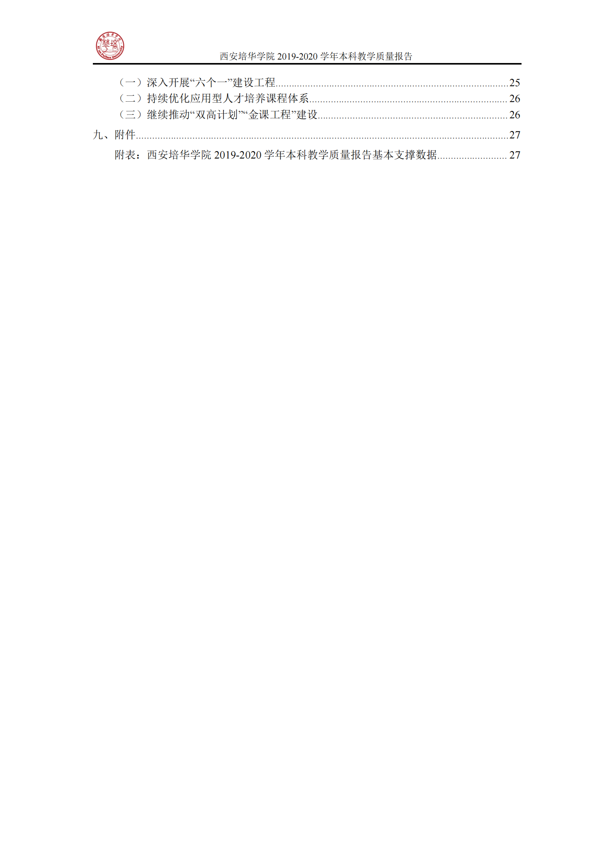Click page number 27 beside 基本支撑数据
Screen dimensions: 614x868
tap(515, 155)
